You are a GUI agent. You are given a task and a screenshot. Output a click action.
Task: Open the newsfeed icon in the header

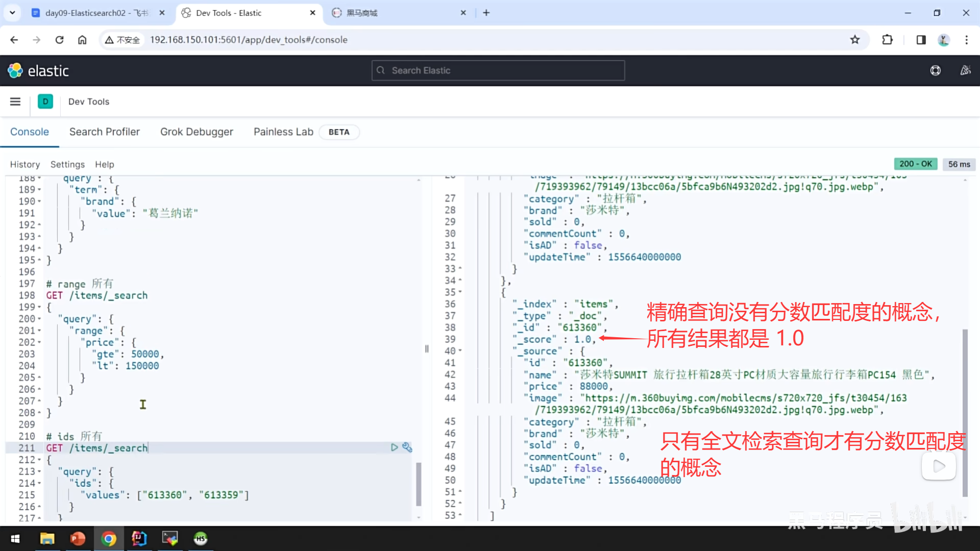pos(965,70)
